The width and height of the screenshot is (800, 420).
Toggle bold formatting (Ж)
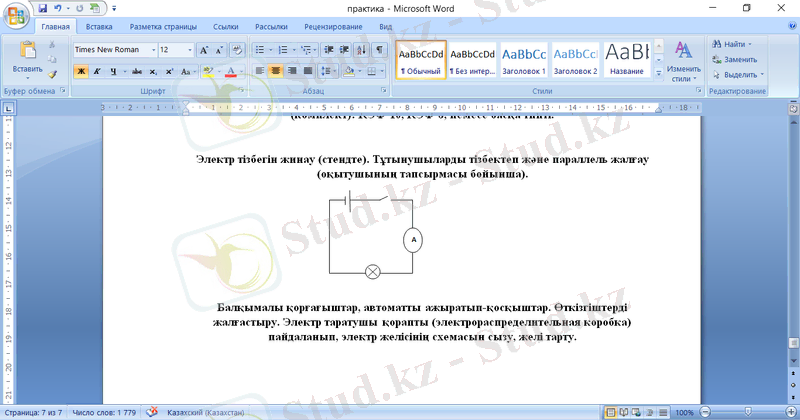81,72
